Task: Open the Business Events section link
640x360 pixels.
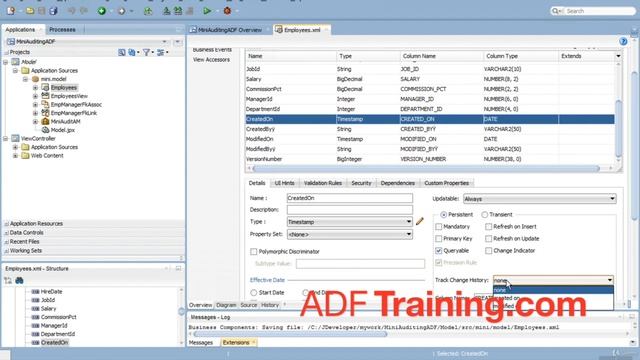Action: click(x=212, y=50)
